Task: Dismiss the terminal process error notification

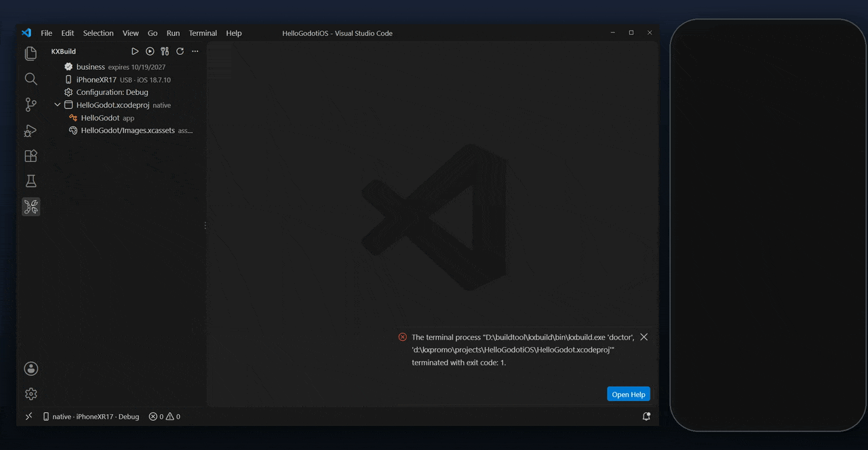Action: (x=644, y=337)
